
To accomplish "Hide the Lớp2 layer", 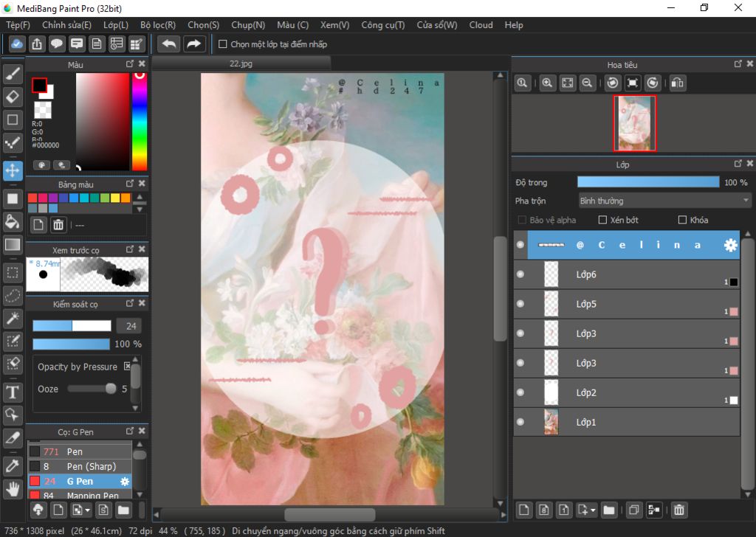I will click(x=520, y=392).
